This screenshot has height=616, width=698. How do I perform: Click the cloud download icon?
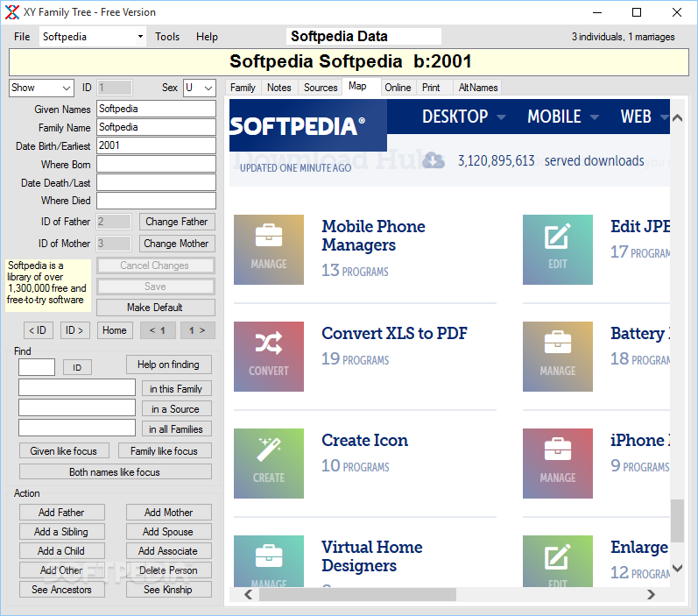pos(434,159)
